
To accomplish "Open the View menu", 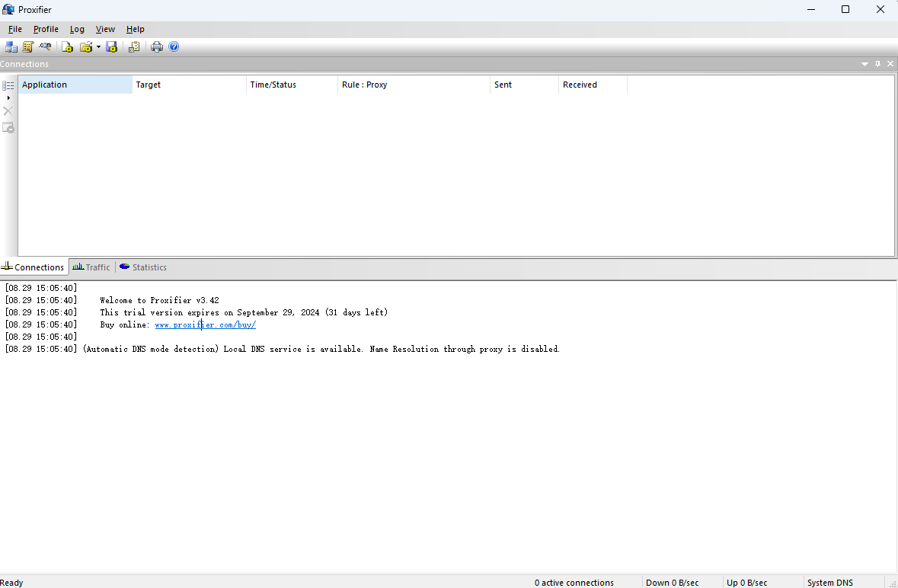I will point(105,29).
